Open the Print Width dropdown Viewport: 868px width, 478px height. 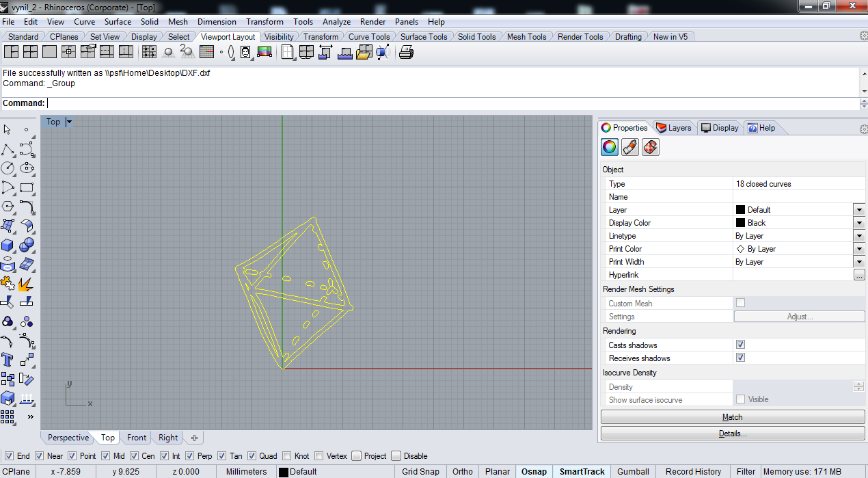pos(859,262)
